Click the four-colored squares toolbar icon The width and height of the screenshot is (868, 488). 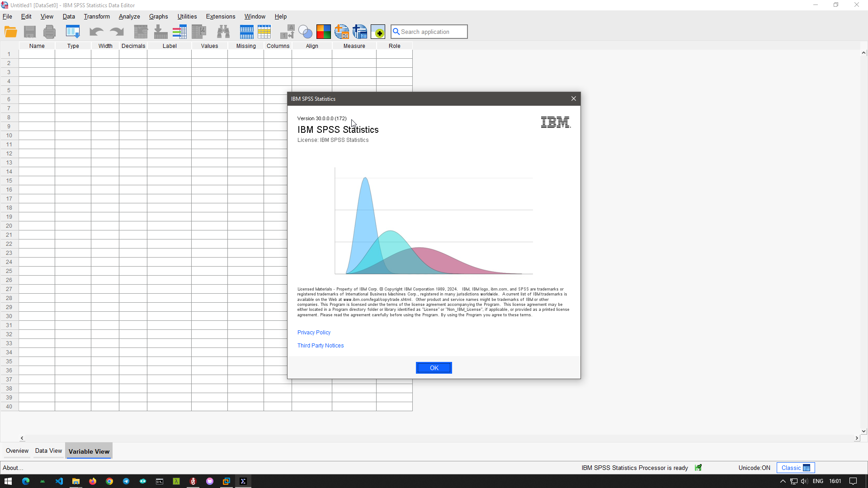[324, 32]
